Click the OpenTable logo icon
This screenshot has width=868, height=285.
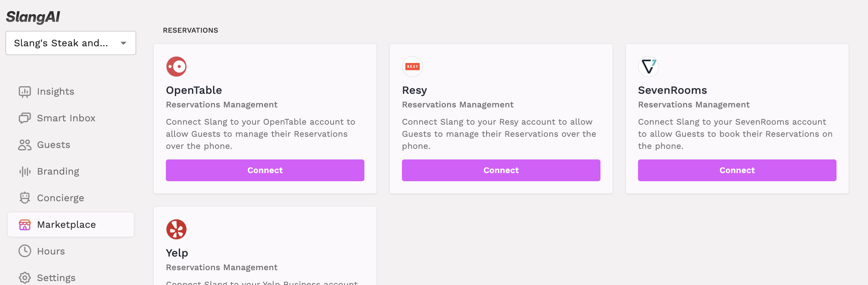(x=176, y=67)
